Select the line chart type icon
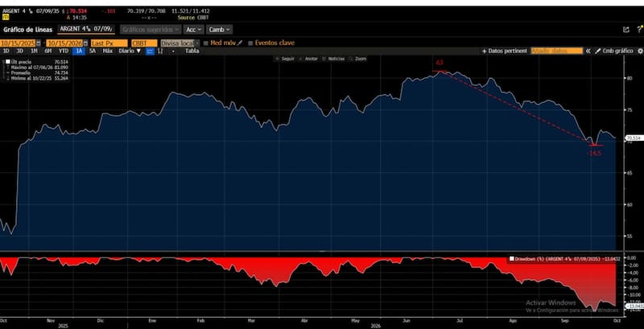The width and height of the screenshot is (644, 329). click(151, 51)
